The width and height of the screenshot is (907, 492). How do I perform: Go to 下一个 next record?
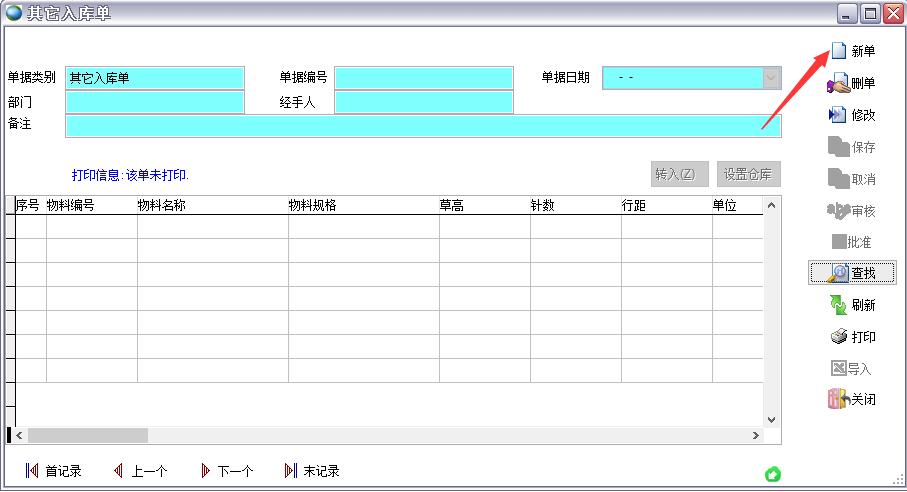(x=205, y=471)
